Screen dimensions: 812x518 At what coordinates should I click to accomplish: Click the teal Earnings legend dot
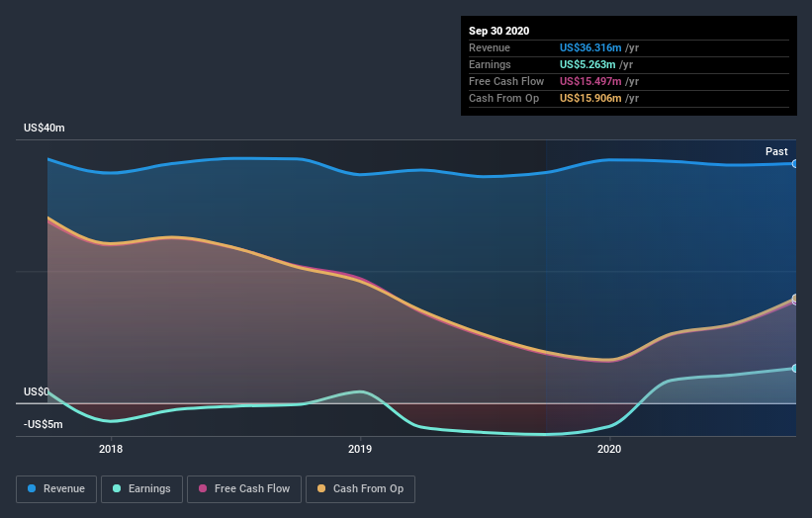117,488
